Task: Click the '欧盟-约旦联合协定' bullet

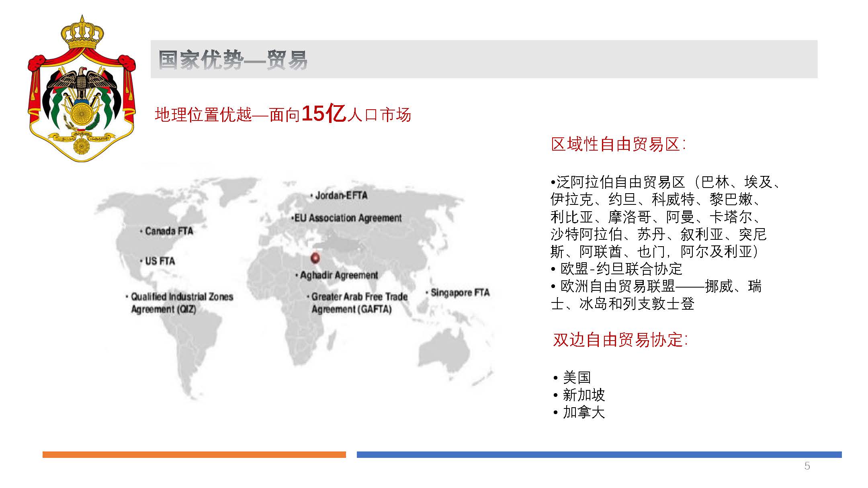Action: [x=616, y=269]
